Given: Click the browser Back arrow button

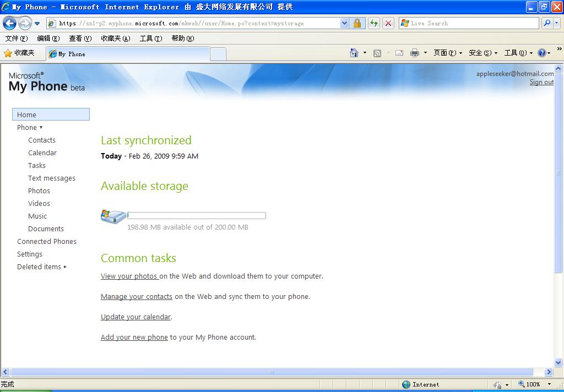Looking at the screenshot, I should pos(10,23).
